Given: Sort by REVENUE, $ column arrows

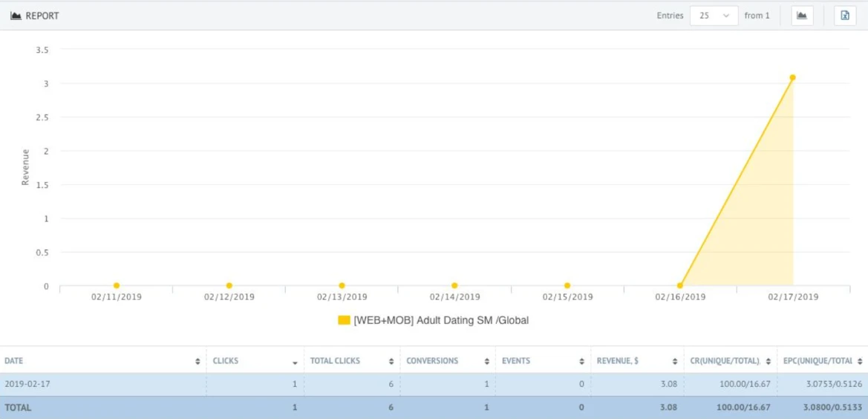Looking at the screenshot, I should click(675, 362).
